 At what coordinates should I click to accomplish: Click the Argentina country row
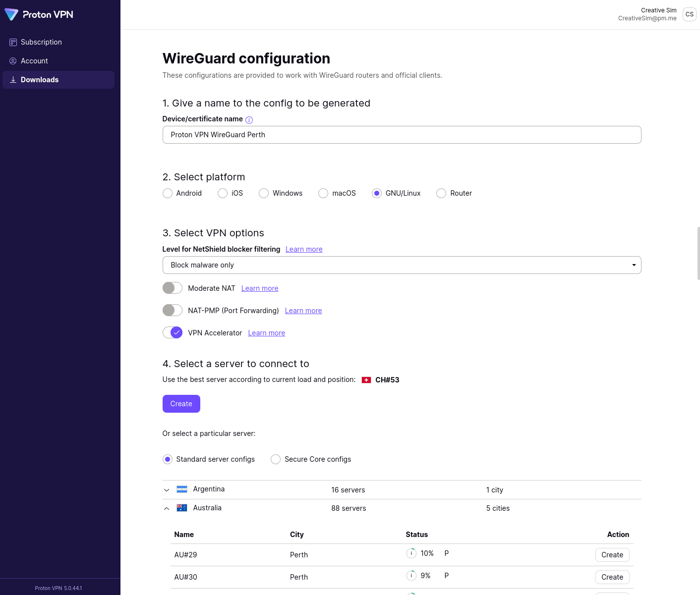pos(402,490)
